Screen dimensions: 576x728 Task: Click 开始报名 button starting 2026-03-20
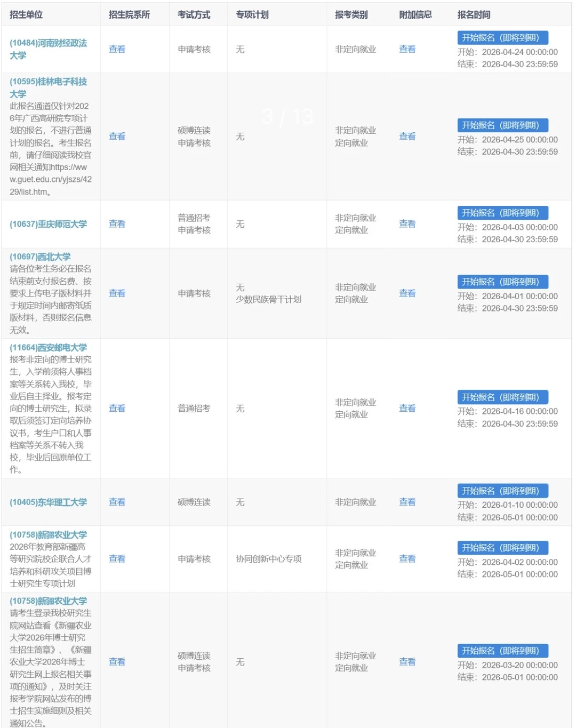tap(503, 651)
